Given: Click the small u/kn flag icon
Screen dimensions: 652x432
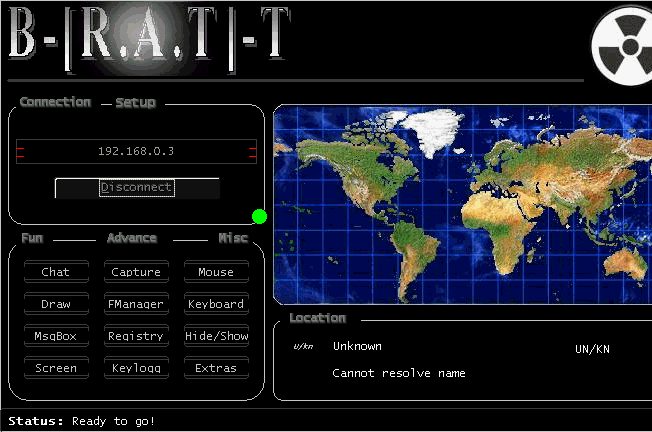Looking at the screenshot, I should click(x=303, y=347).
